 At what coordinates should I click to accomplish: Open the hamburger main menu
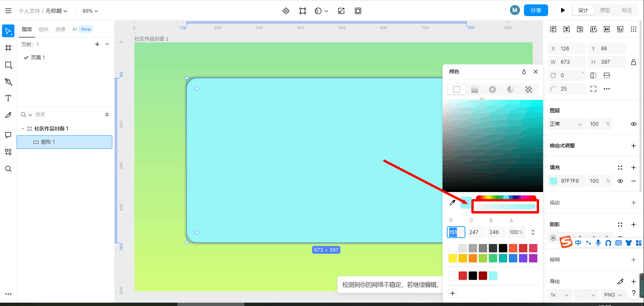point(8,11)
